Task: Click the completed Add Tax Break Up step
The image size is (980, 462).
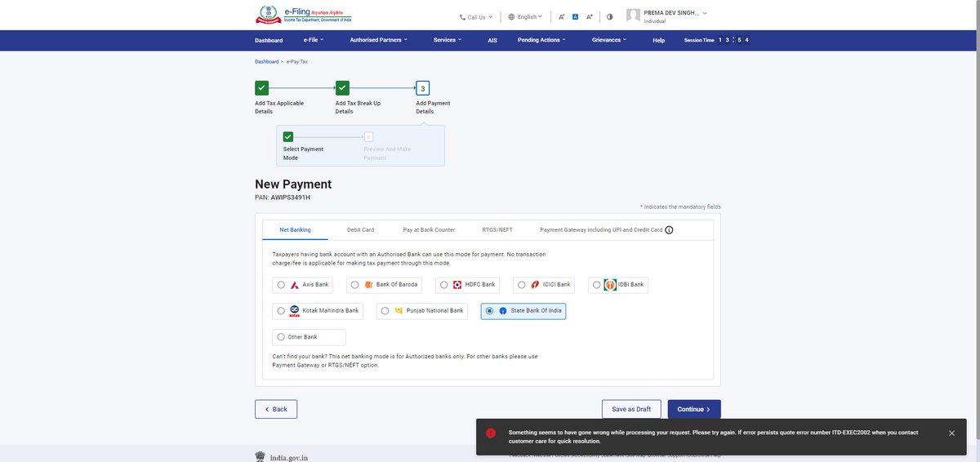Action: (x=342, y=88)
